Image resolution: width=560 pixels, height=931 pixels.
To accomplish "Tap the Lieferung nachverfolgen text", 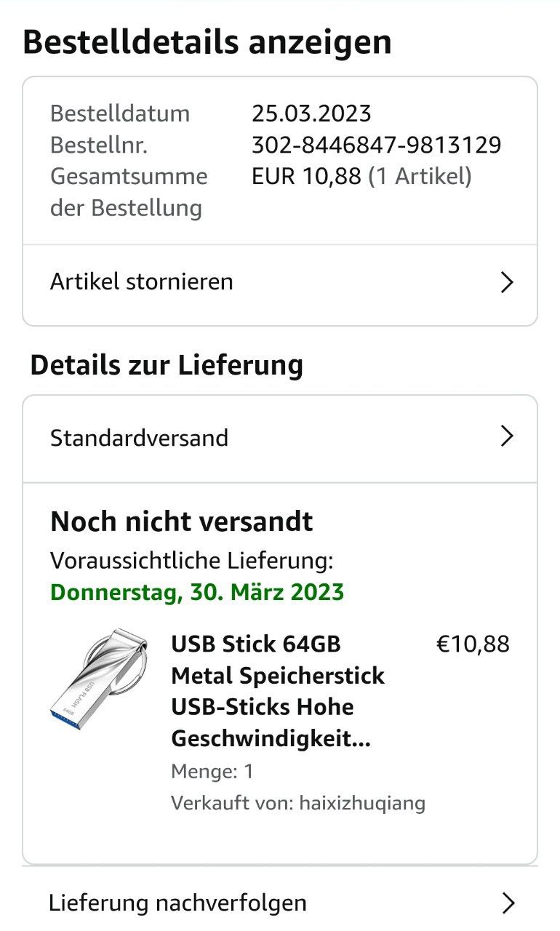I will click(177, 903).
